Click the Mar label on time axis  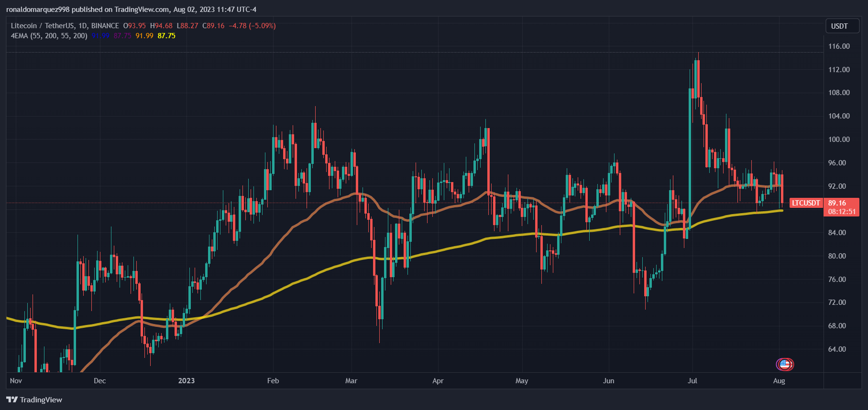(351, 381)
